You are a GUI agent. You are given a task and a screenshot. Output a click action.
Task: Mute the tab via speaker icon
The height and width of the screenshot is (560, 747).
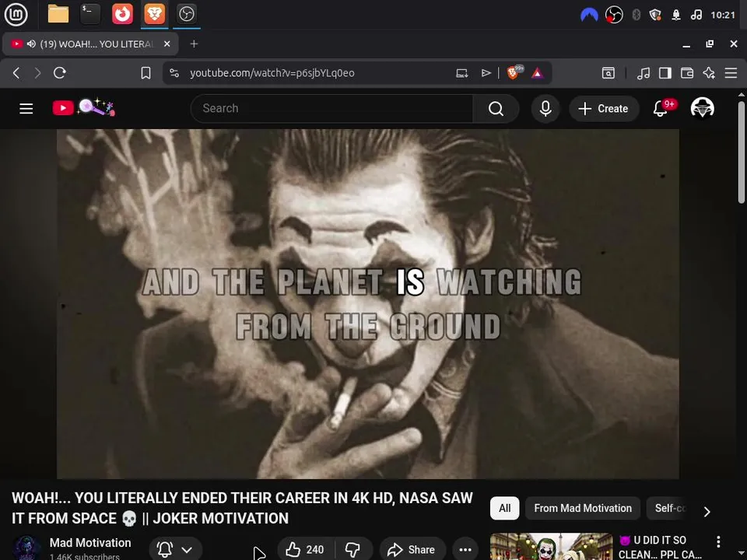(31, 44)
